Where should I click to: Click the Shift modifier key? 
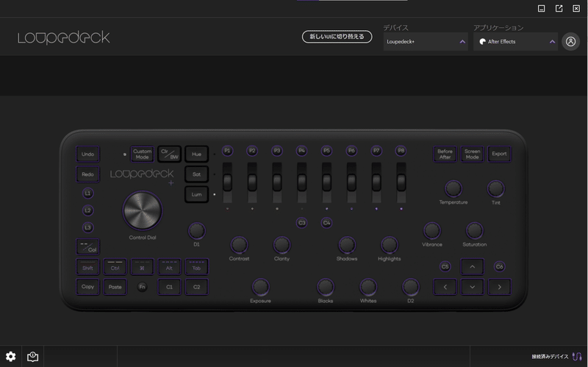[x=87, y=267]
